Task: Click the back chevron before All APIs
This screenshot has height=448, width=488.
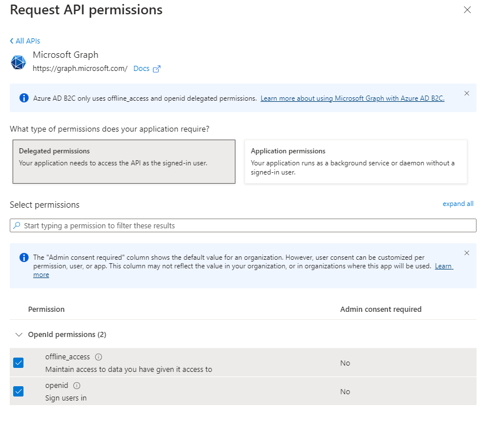Action: (x=11, y=41)
